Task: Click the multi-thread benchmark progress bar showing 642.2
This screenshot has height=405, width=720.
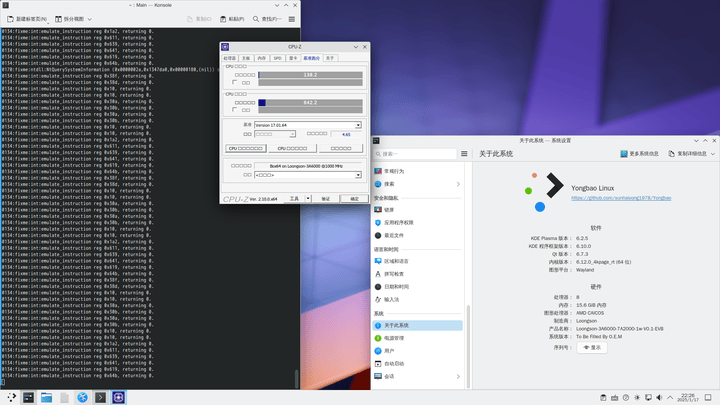Action: 308,102
